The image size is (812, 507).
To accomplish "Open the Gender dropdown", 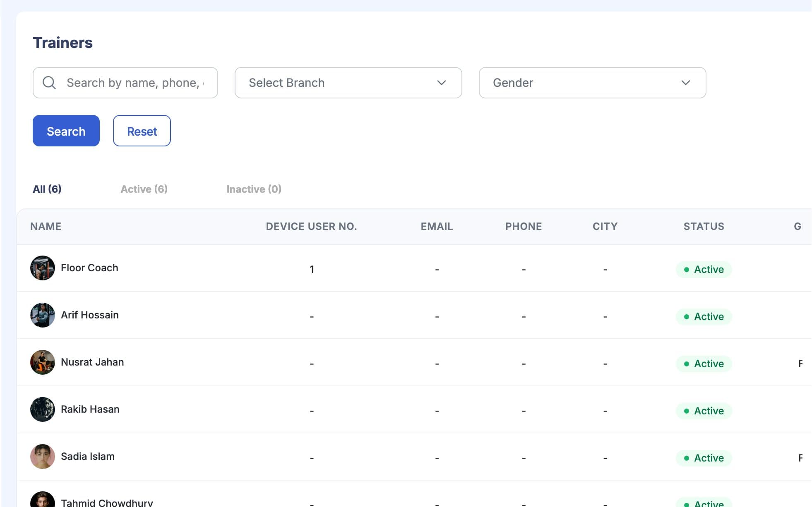I will coord(592,83).
